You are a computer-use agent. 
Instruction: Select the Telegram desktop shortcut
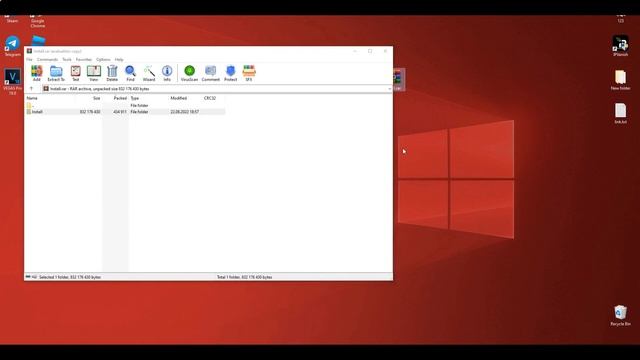click(x=13, y=46)
